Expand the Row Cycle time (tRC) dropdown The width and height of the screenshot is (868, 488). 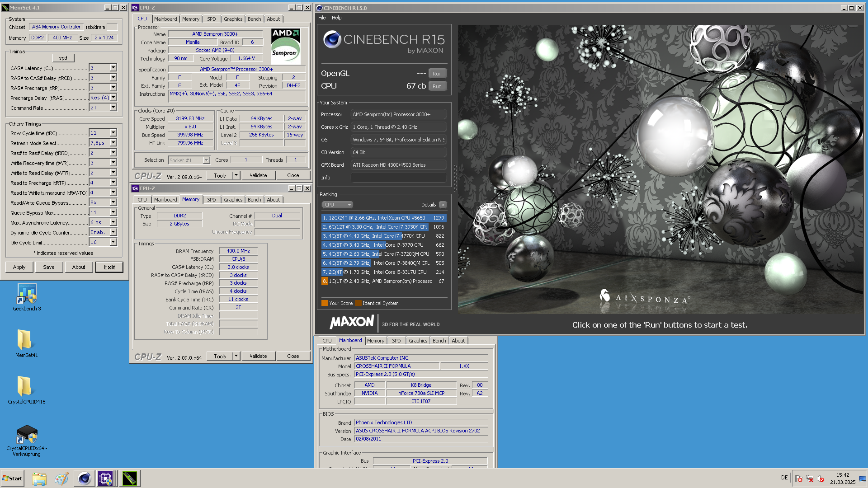tap(113, 133)
